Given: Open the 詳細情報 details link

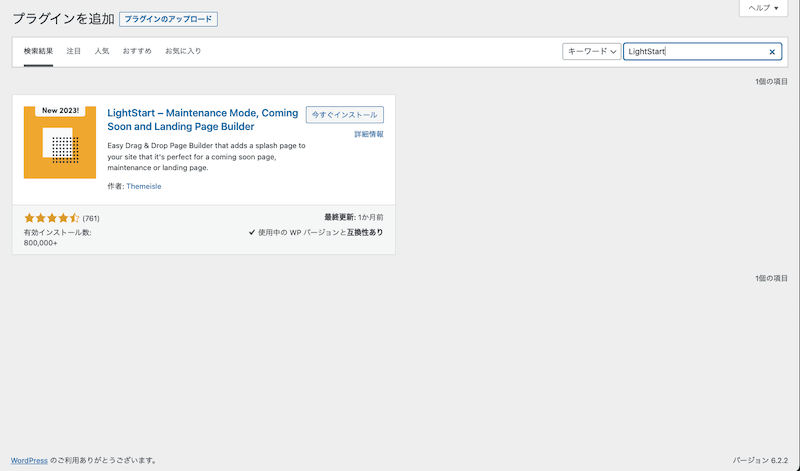Looking at the screenshot, I should pyautogui.click(x=368, y=134).
